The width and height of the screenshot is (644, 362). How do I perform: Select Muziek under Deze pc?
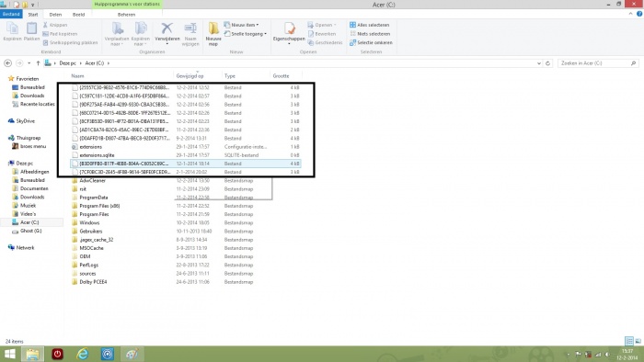tap(28, 206)
